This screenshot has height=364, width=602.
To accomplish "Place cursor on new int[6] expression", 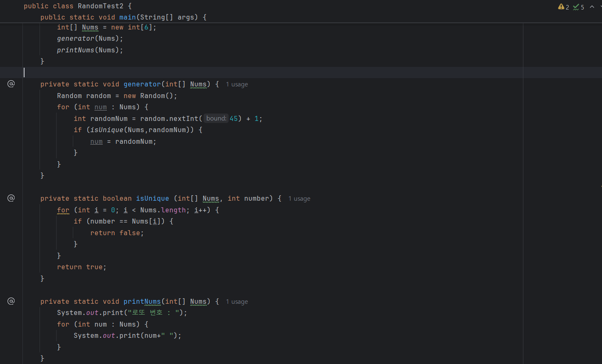I will (131, 27).
